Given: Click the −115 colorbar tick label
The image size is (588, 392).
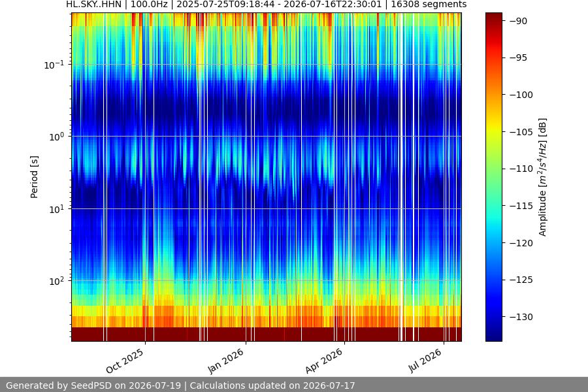Looking at the screenshot, I should click(x=521, y=206).
